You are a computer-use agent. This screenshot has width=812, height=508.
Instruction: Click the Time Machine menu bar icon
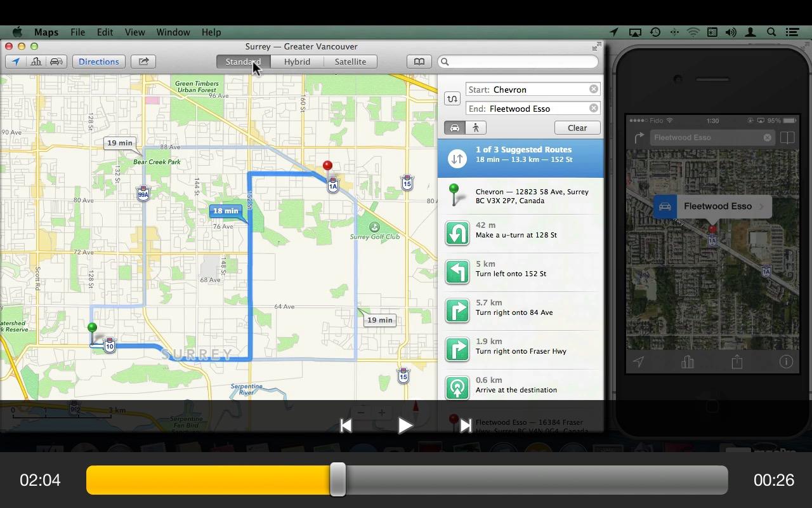coord(655,32)
